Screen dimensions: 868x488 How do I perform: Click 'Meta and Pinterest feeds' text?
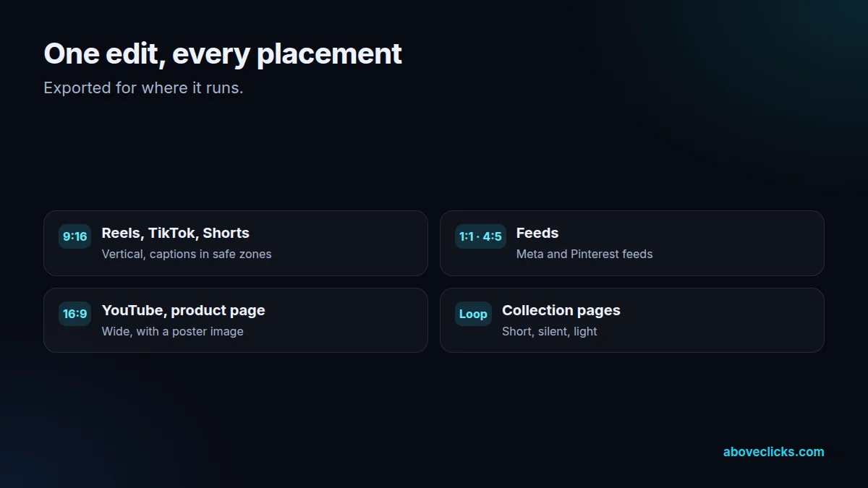pos(584,254)
